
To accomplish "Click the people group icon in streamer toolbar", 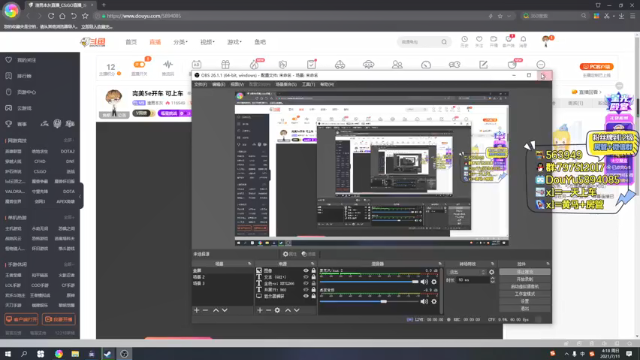I will pos(397,64).
